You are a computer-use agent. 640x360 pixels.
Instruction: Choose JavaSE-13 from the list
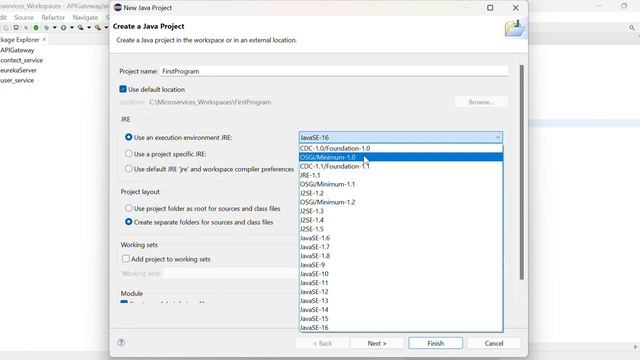point(401,301)
